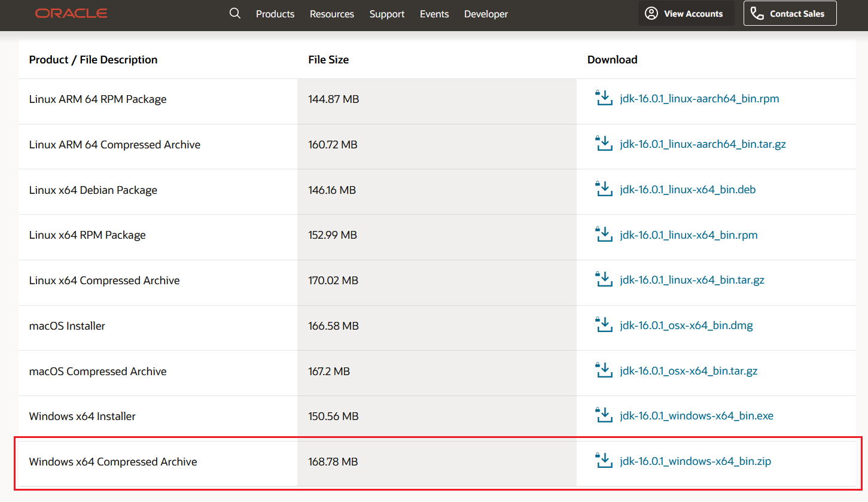Select 'Linux ARM 64 RPM Package' text
The image size is (868, 502).
[x=98, y=99]
